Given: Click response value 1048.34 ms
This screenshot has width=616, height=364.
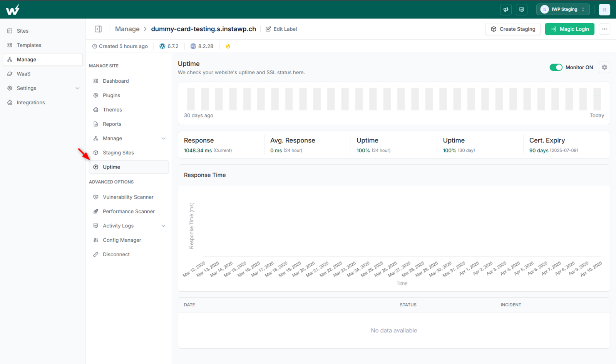Looking at the screenshot, I should (x=198, y=150).
